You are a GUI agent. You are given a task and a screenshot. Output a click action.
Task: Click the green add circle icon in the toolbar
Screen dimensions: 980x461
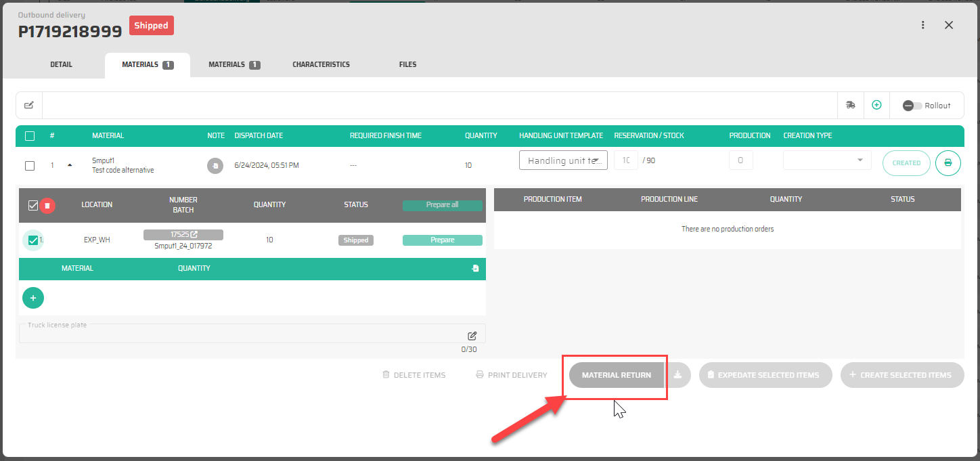876,105
